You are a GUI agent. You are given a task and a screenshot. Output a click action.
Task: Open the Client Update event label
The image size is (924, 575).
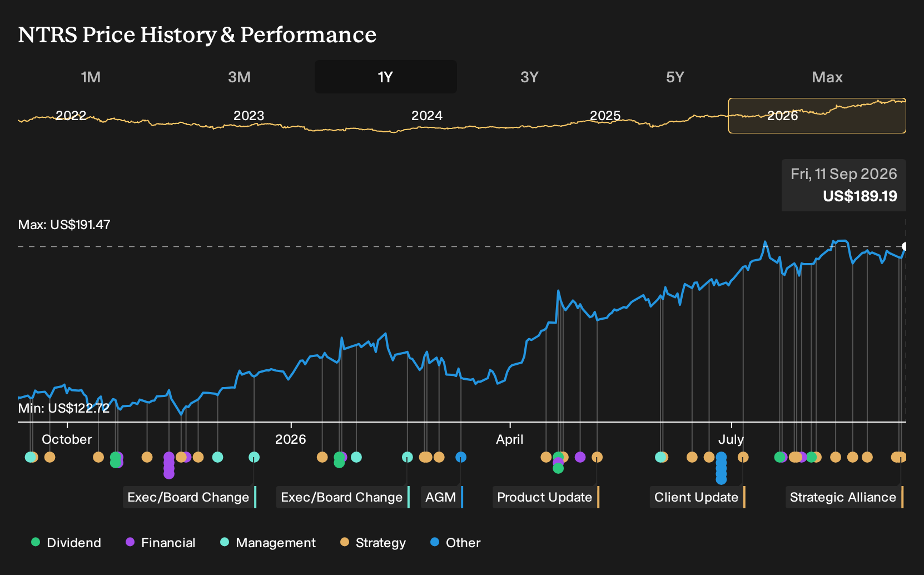click(698, 497)
